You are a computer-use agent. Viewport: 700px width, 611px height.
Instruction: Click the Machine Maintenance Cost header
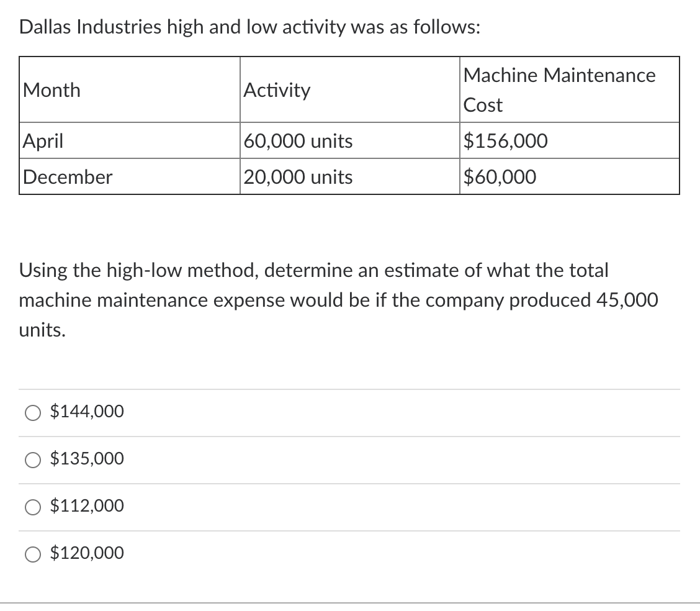click(x=559, y=90)
